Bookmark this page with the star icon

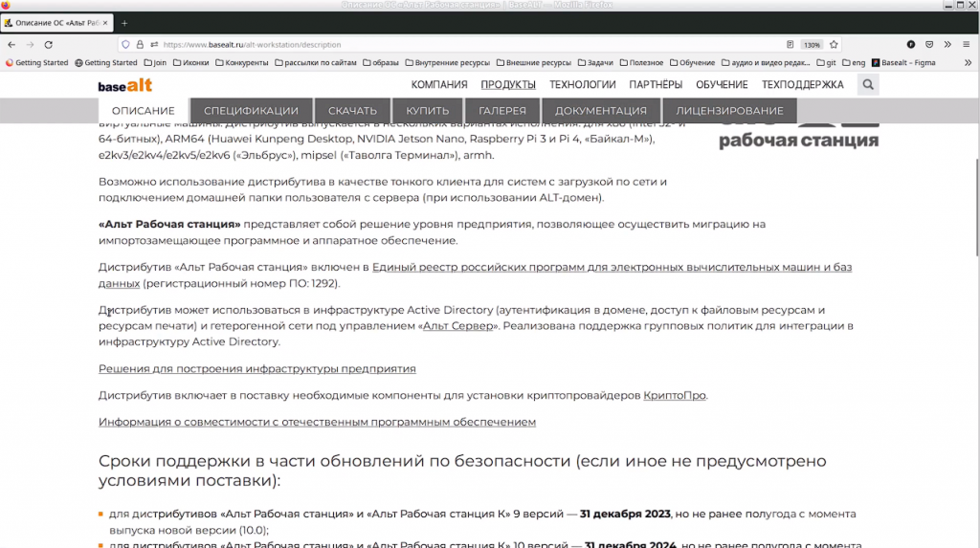pyautogui.click(x=834, y=44)
